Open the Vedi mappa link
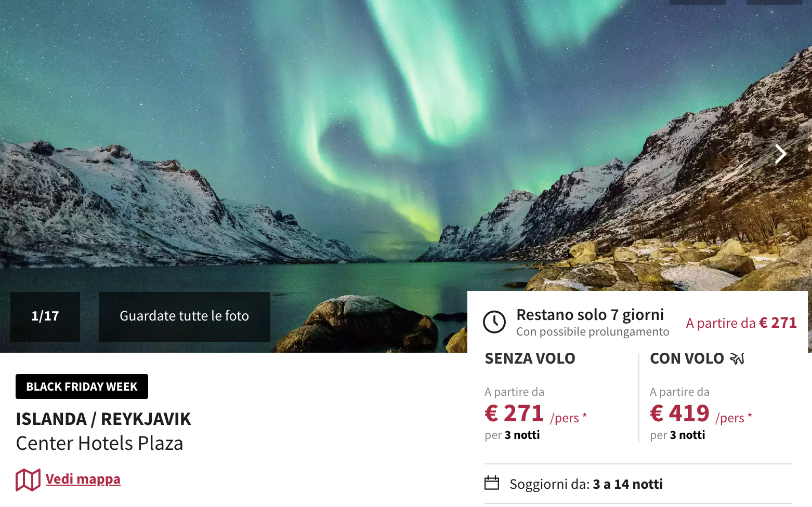812x507 pixels. tap(83, 479)
